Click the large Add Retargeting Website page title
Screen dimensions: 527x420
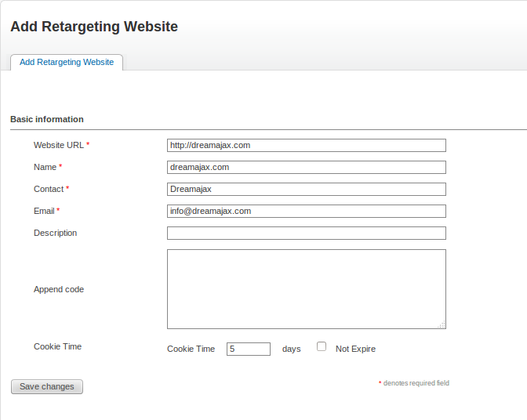(94, 27)
